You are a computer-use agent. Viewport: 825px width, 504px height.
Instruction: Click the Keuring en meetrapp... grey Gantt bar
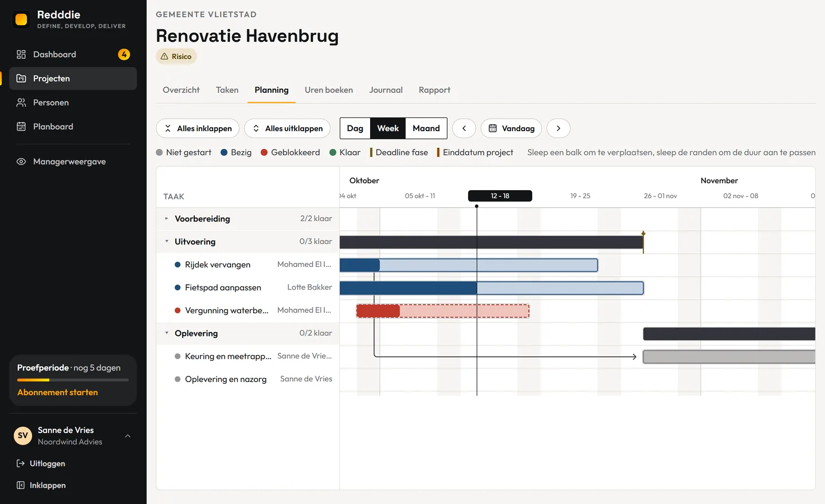(x=729, y=357)
